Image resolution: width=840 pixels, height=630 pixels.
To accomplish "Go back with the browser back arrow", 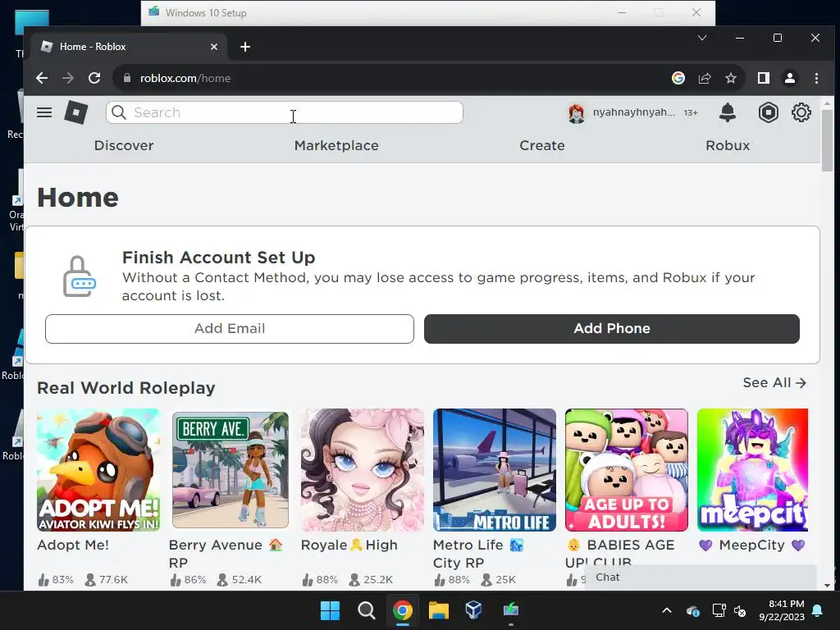I will [42, 78].
